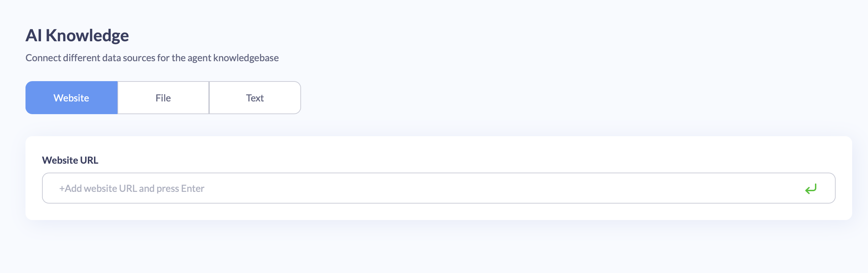Switch to the File tab
The width and height of the screenshot is (868, 273).
[x=163, y=98]
